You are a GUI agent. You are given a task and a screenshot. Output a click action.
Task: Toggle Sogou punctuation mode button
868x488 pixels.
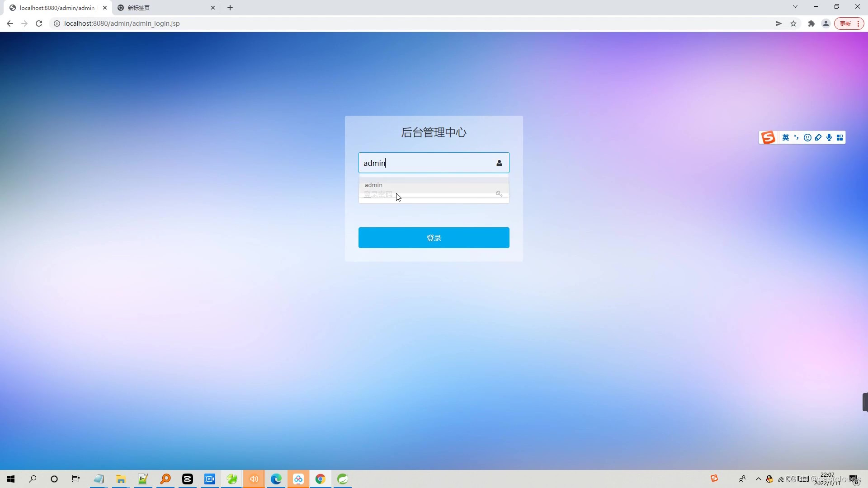797,138
